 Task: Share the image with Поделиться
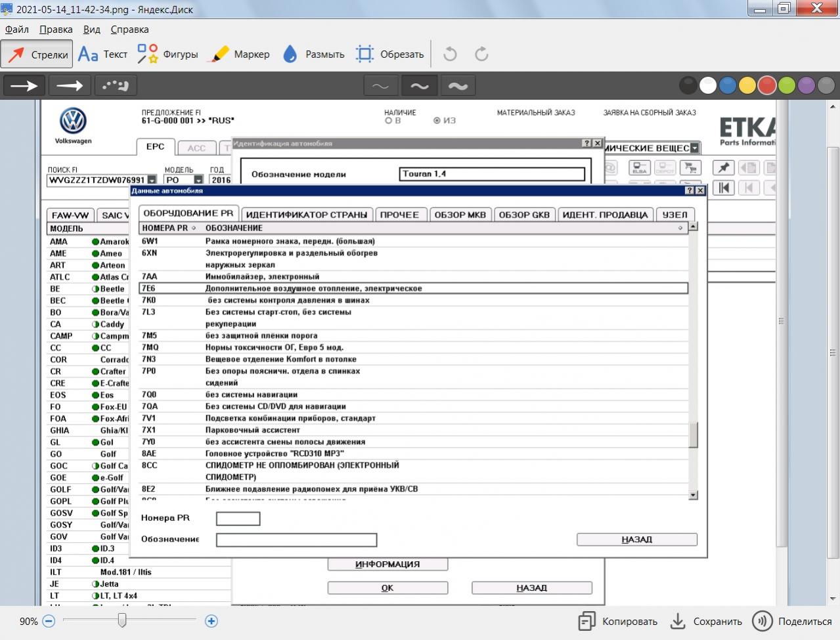[x=792, y=621]
